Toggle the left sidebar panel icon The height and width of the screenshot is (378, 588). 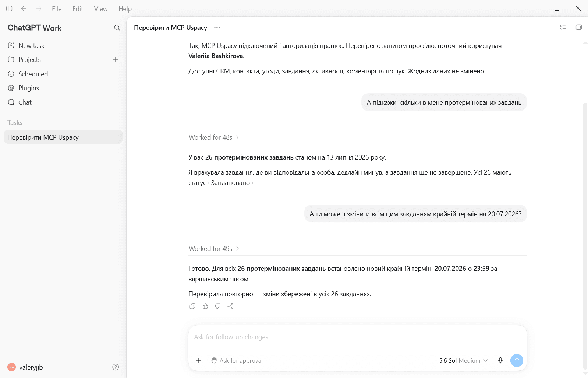pos(9,8)
